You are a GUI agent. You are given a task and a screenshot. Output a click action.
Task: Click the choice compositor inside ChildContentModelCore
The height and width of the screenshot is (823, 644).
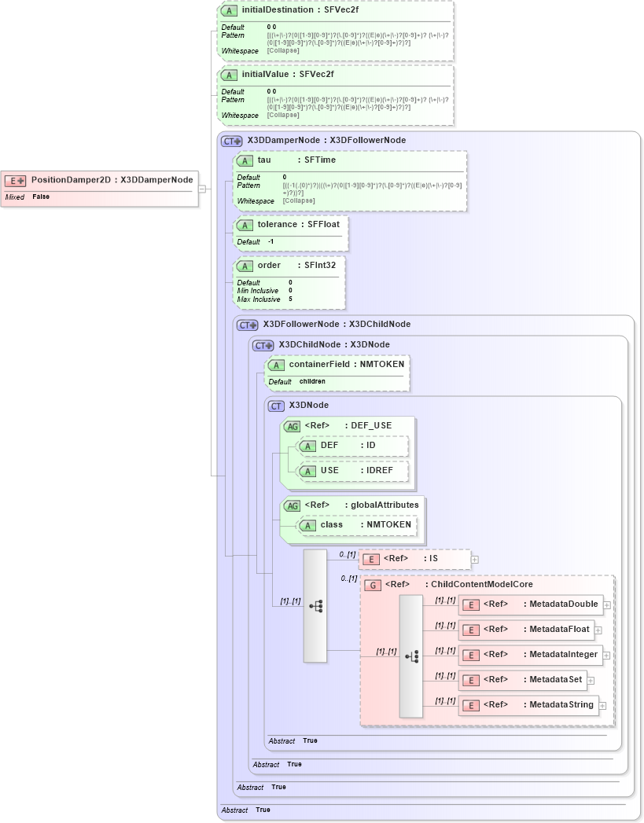point(411,656)
